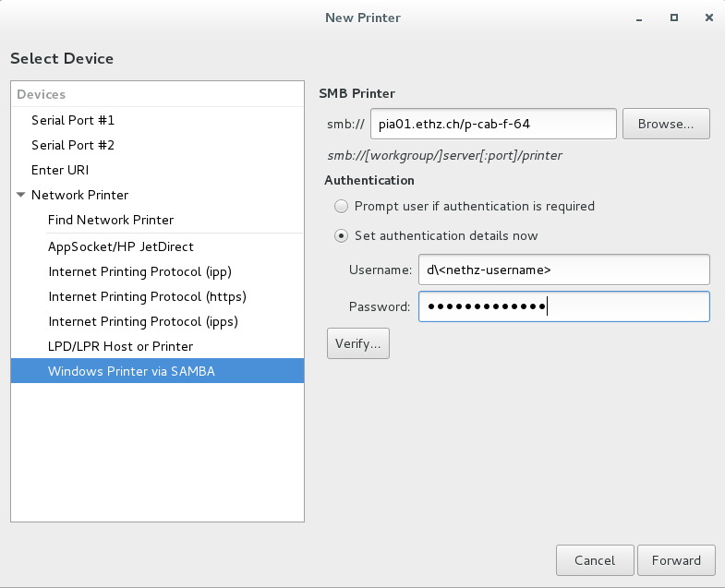The image size is (725, 588).
Task: Focus the Password field
Action: pyautogui.click(x=564, y=306)
